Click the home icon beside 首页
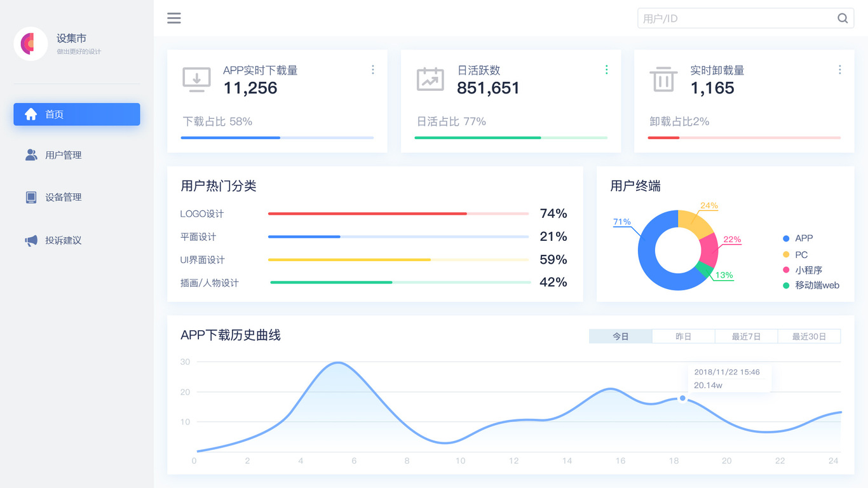This screenshot has width=868, height=488. pos(31,114)
